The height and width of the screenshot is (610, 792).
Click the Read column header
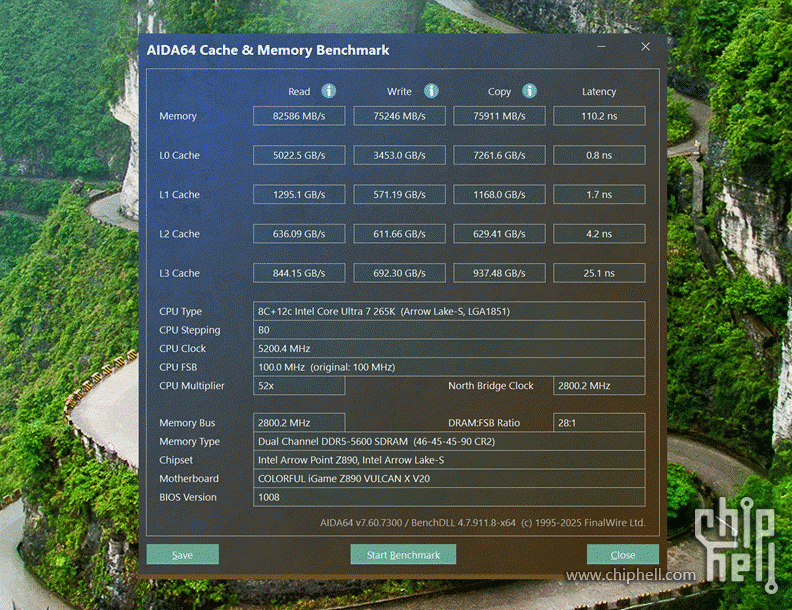(299, 91)
